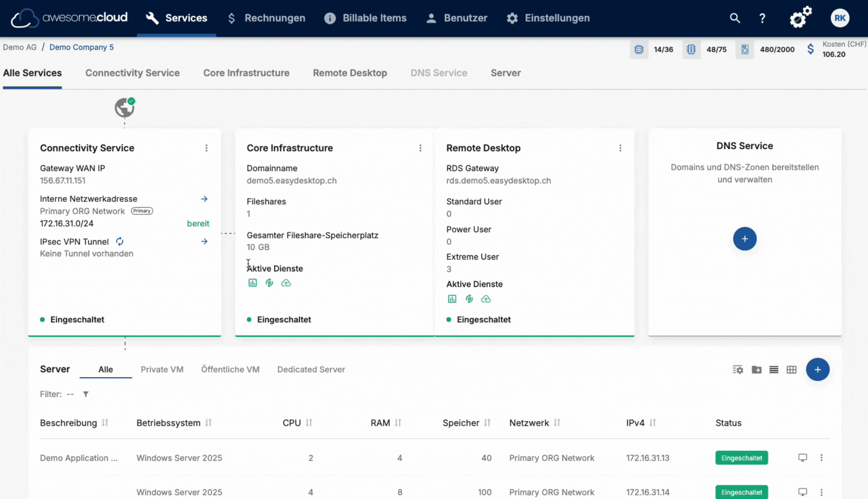The height and width of the screenshot is (499, 868).
Task: Click Eingeschaltet status of server 172.16.31.14
Action: [x=741, y=493]
